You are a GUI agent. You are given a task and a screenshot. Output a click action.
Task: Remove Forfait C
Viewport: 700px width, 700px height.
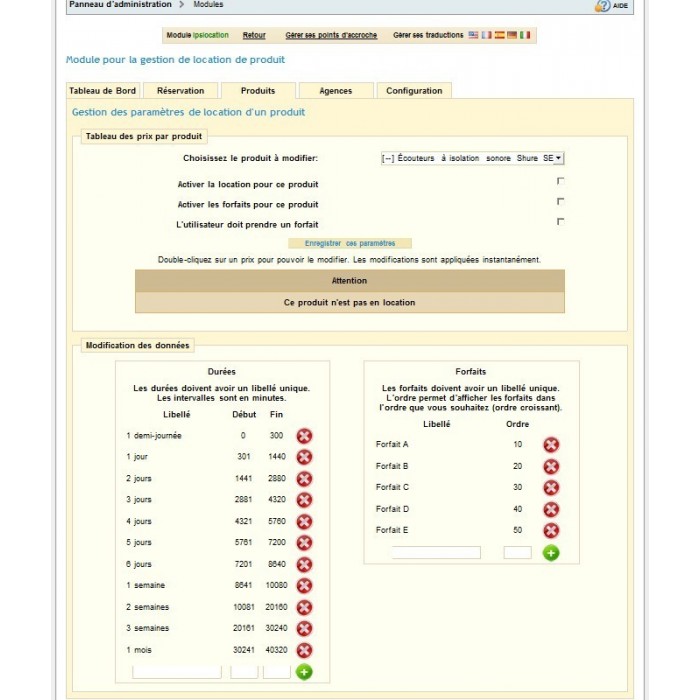551,488
